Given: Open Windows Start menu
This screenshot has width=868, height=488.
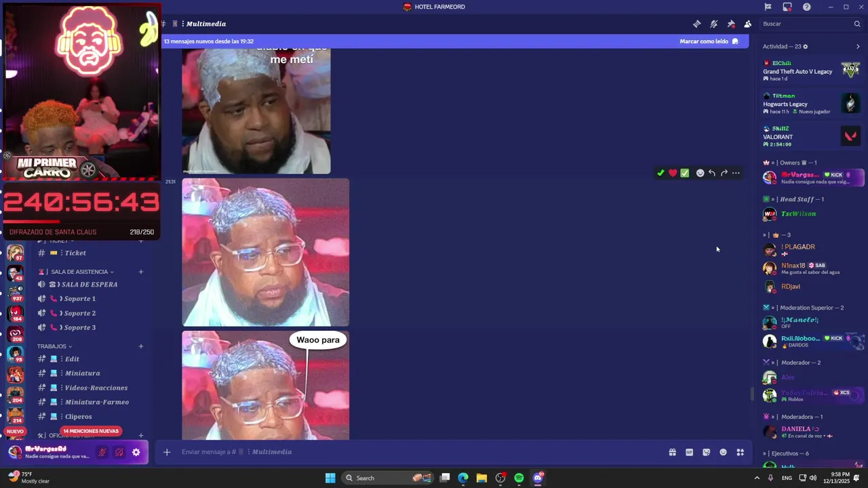Looking at the screenshot, I should pyautogui.click(x=330, y=478).
